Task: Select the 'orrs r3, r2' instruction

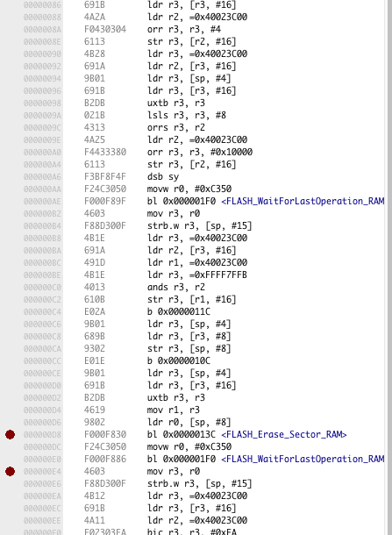Action: (176, 127)
